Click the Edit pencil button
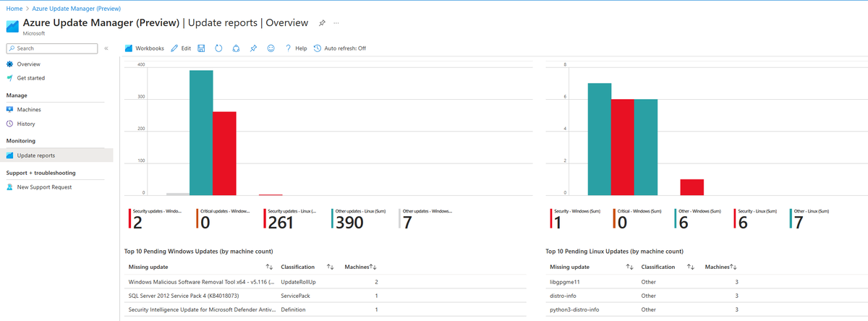 (x=181, y=48)
